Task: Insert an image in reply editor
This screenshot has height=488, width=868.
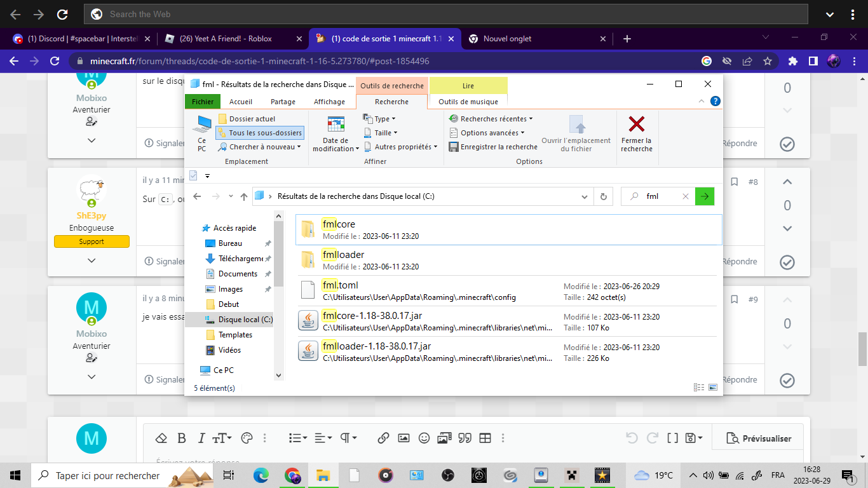Action: [x=403, y=438]
